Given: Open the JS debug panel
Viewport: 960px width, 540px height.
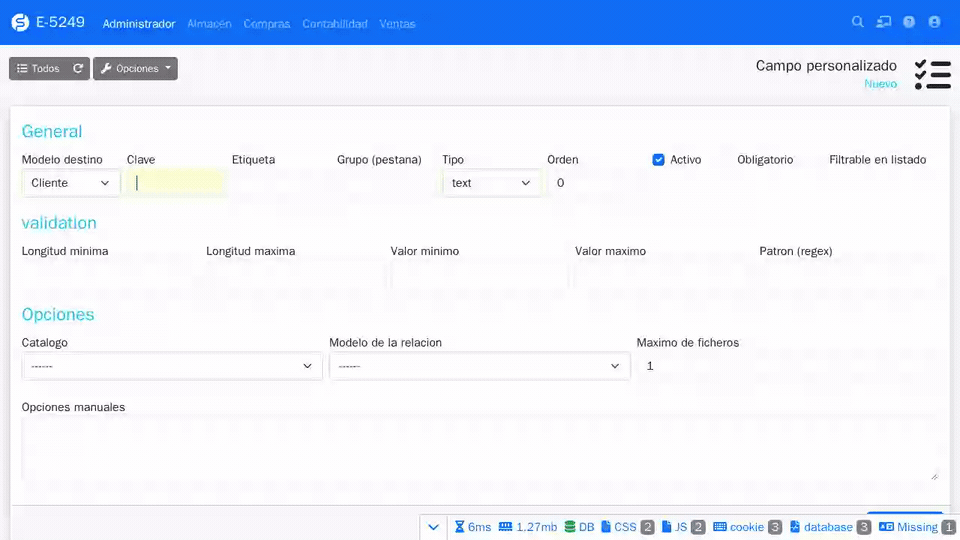Looking at the screenshot, I should pyautogui.click(x=684, y=527).
